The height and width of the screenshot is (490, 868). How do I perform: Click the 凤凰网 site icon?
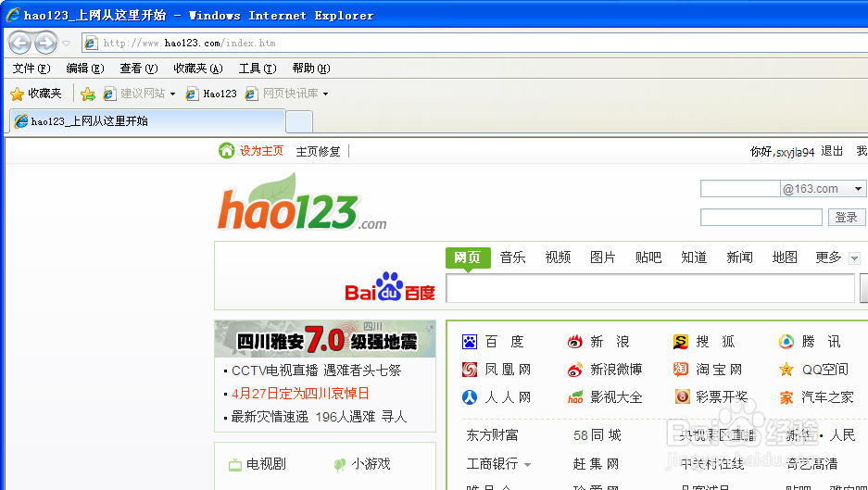pyautogui.click(x=470, y=370)
